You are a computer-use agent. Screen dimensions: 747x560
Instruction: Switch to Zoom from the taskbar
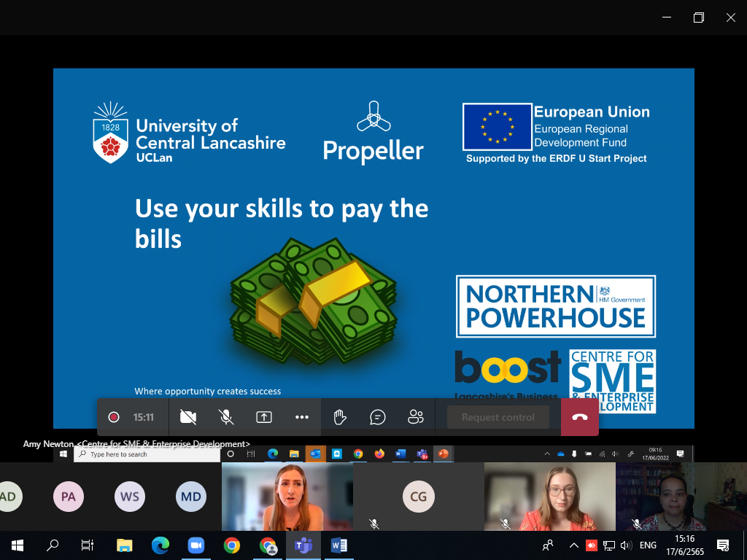[196, 545]
